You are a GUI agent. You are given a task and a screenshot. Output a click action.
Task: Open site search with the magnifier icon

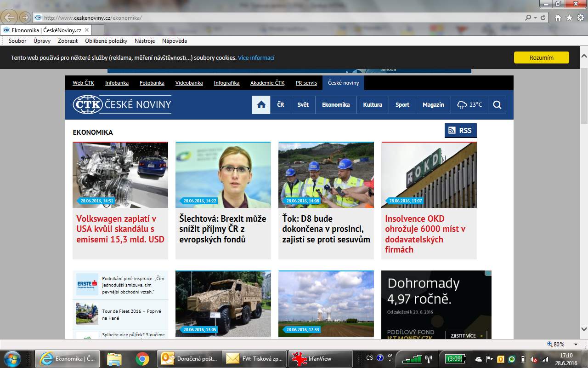[x=497, y=105]
